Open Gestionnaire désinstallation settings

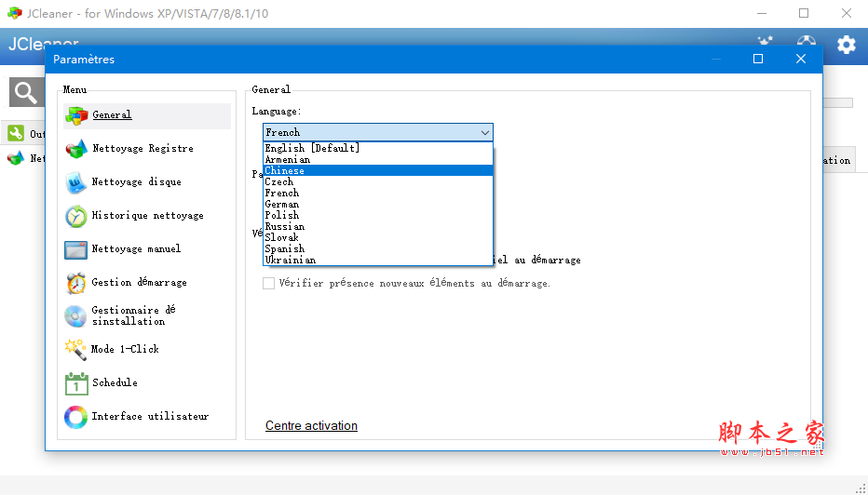(x=133, y=315)
